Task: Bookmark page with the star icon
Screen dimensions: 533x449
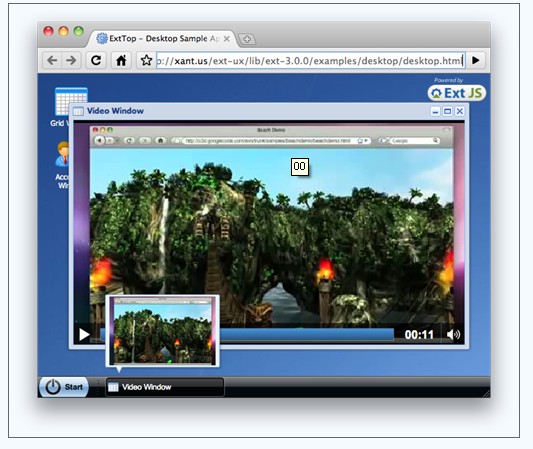Action: tap(146, 61)
